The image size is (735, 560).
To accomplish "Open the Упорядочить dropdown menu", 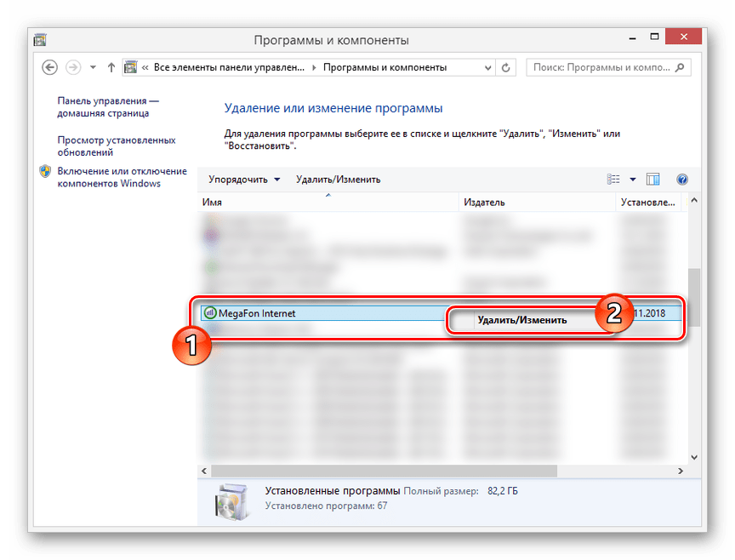I will tap(244, 180).
